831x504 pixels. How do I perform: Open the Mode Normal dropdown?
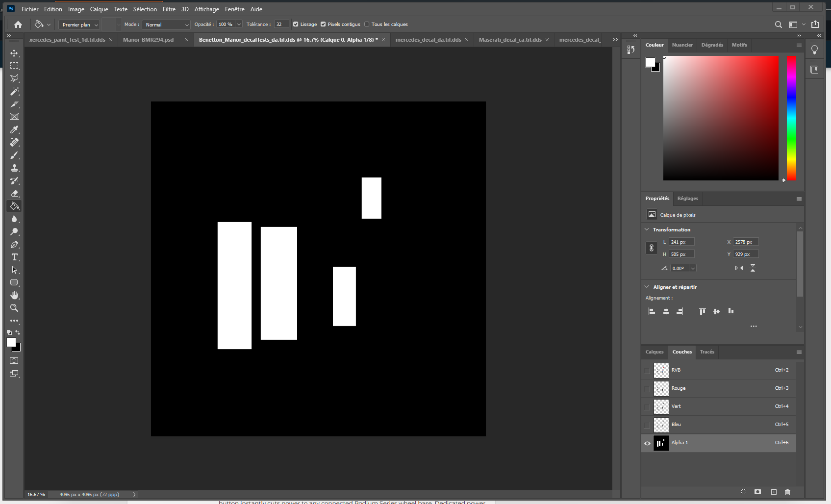click(x=166, y=25)
